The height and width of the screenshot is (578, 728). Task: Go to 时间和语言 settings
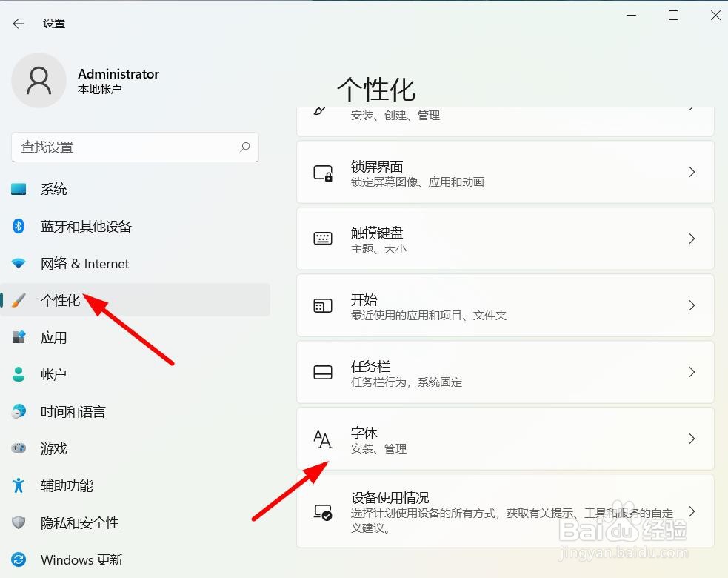coord(135,412)
